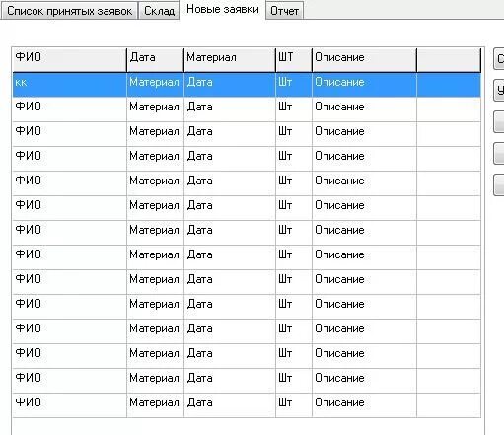Click Шт cell in the кк row
The height and width of the screenshot is (435, 504).
click(294, 85)
